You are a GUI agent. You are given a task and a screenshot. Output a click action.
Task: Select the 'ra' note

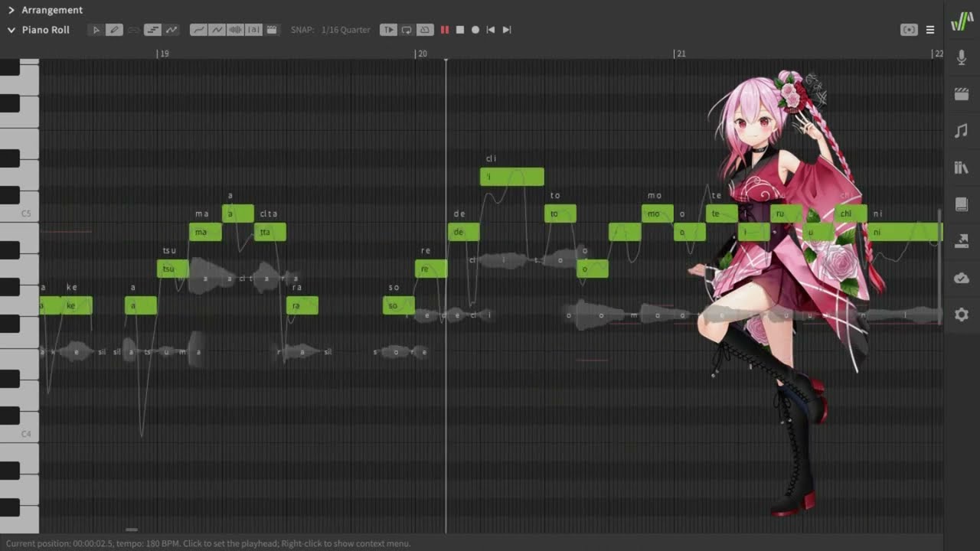[302, 305]
